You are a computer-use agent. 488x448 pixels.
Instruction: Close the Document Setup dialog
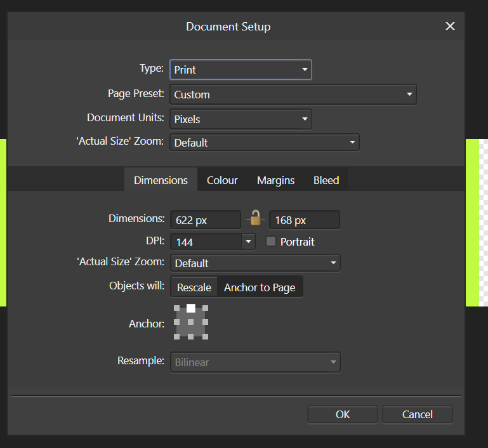pos(450,26)
